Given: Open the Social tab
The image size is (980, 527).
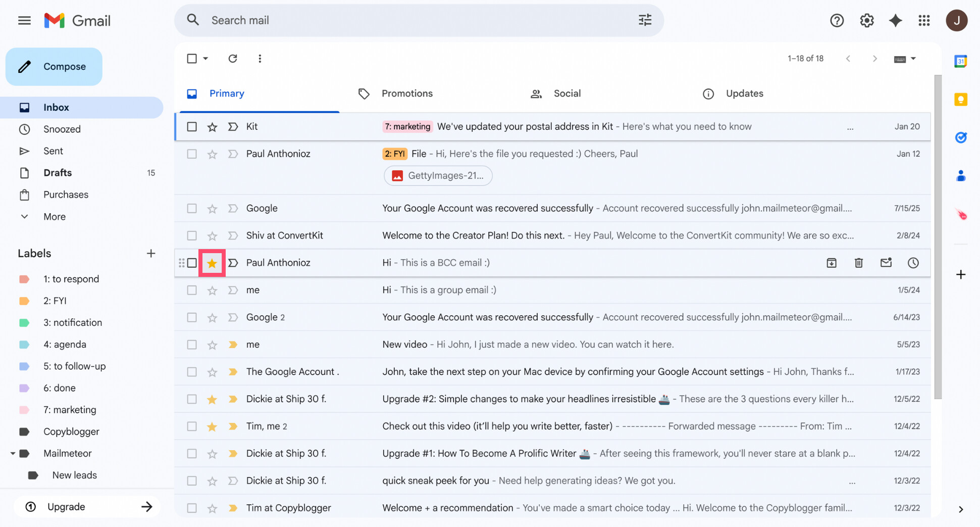Looking at the screenshot, I should (566, 93).
